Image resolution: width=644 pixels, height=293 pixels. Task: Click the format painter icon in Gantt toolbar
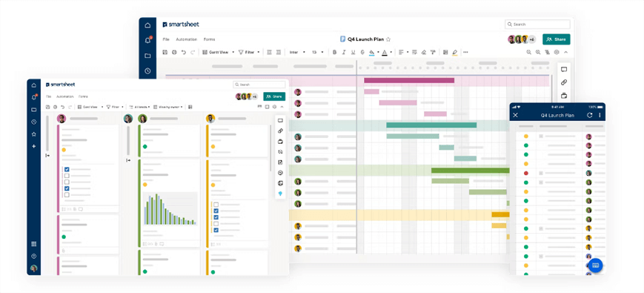(433, 52)
